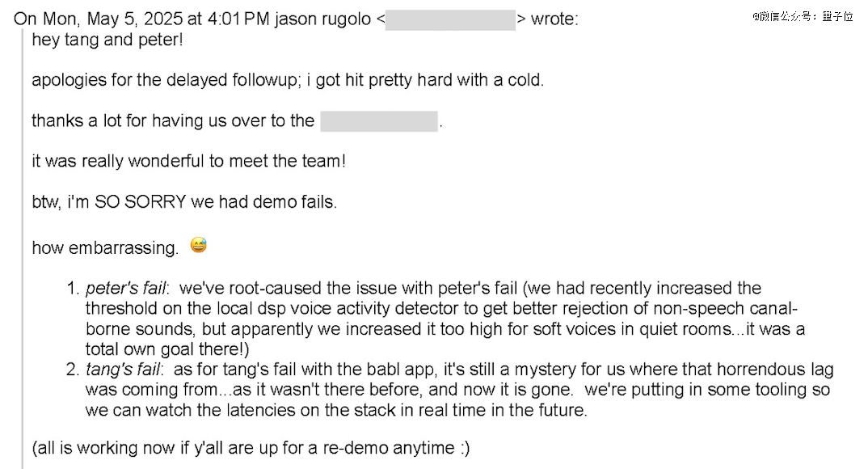Click the word 'wrote:' in header line
Image resolution: width=868 pixels, height=469 pixels.
pyautogui.click(x=554, y=19)
